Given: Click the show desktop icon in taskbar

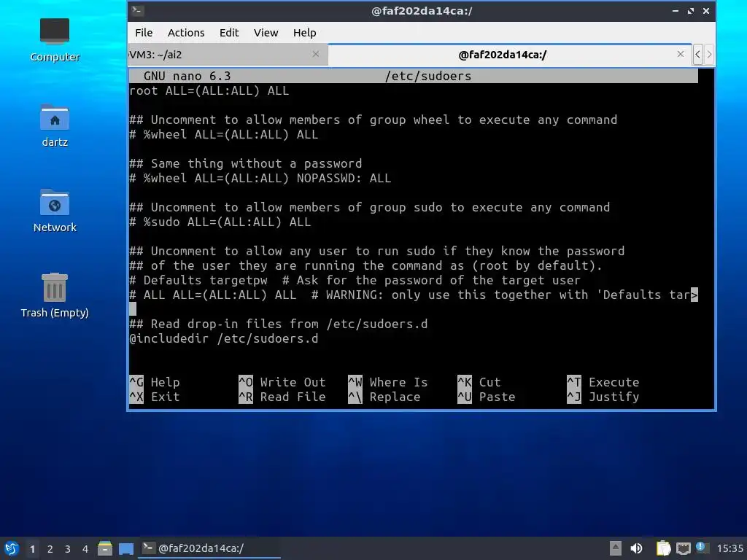Looking at the screenshot, I should click(x=126, y=548).
